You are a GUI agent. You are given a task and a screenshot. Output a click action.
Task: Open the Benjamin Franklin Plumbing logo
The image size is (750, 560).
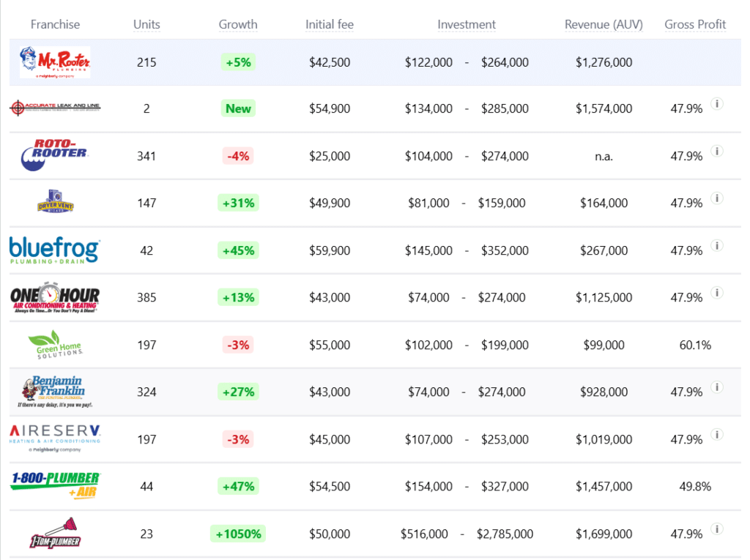point(55,391)
